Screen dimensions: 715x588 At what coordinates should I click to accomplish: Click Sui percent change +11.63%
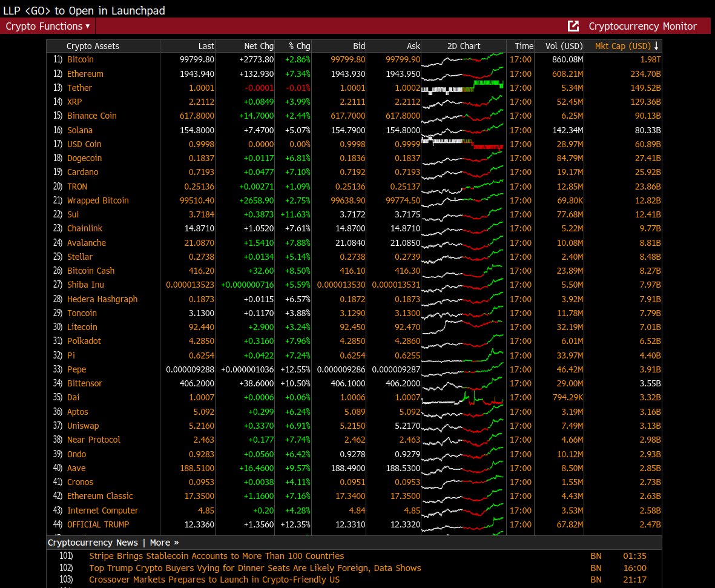click(295, 214)
